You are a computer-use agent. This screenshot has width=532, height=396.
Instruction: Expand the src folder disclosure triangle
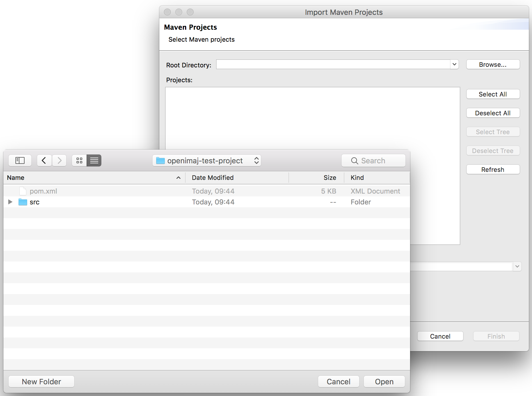coord(10,202)
